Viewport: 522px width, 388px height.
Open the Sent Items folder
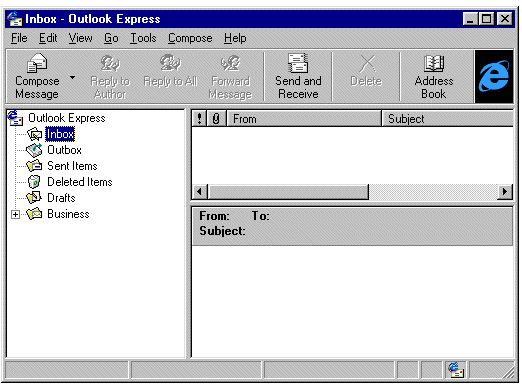click(72, 166)
